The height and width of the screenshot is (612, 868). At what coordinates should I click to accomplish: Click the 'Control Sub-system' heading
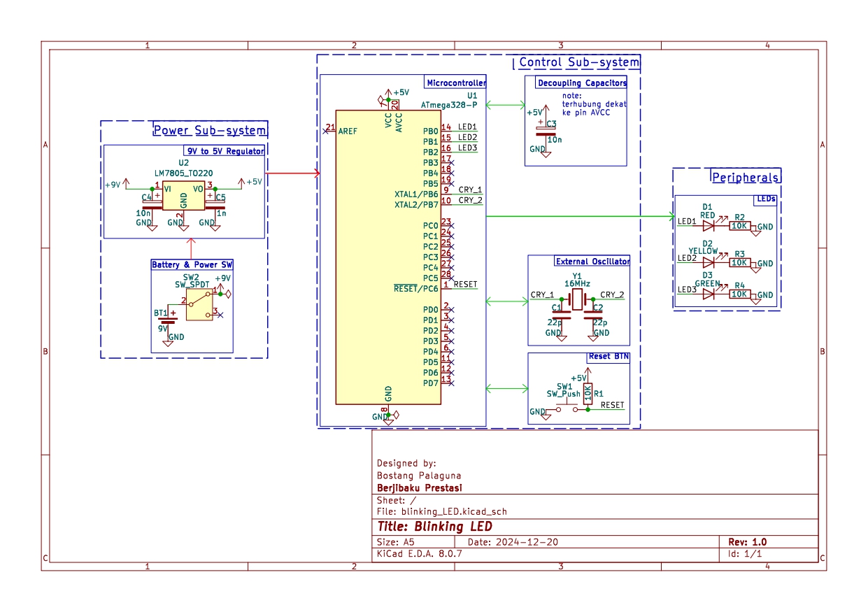point(579,62)
